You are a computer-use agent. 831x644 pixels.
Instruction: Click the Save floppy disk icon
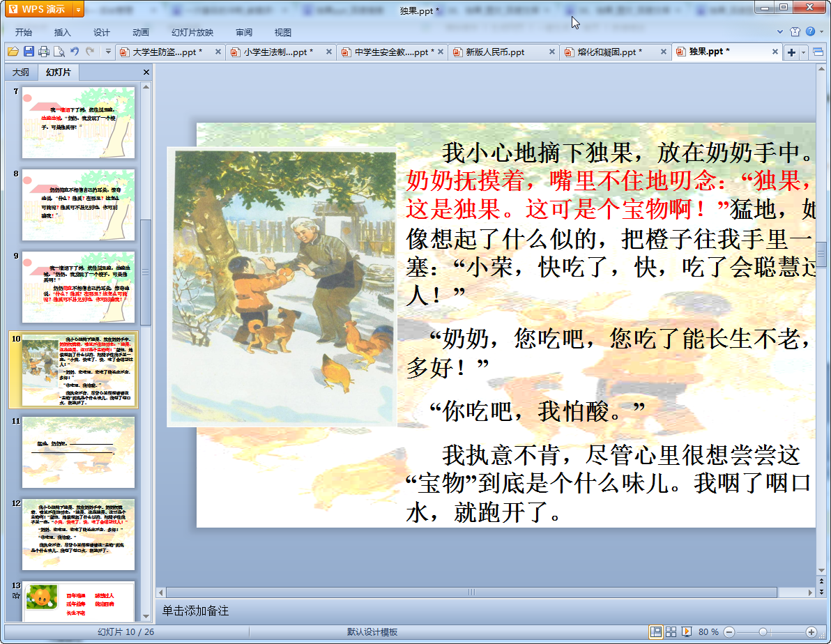(x=29, y=52)
